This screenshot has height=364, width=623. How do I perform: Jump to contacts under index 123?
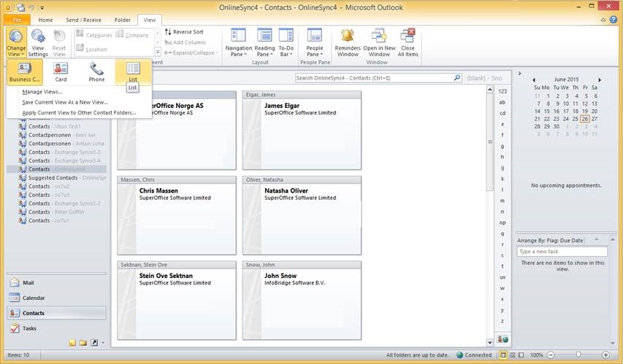[x=502, y=91]
